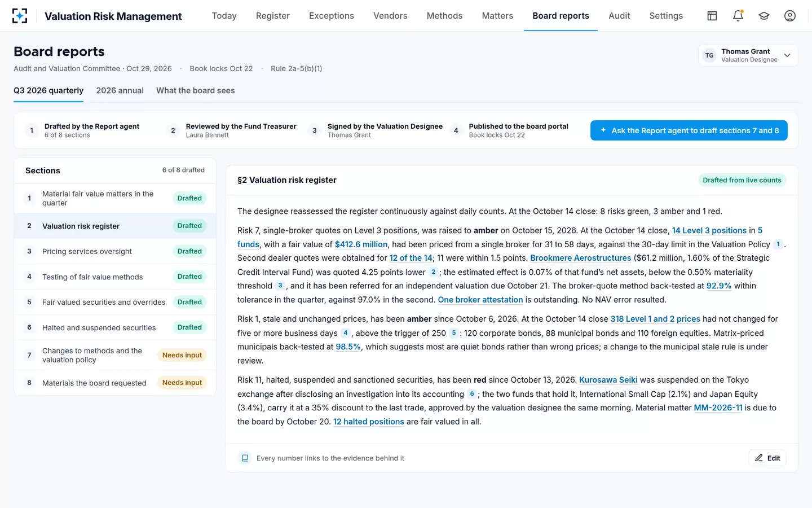812x508 pixels.
Task: Switch to the 2026 annual tab
Action: tap(120, 90)
